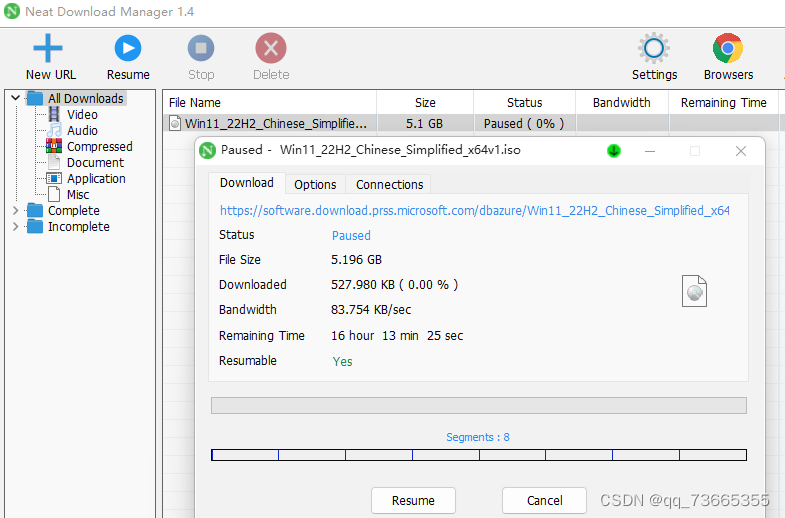Select Video category in sidebar
Viewport: 785px width, 518px height.
[x=82, y=115]
